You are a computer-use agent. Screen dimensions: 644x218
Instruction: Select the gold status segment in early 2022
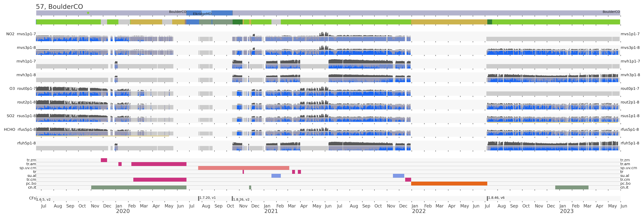tap(449, 22)
